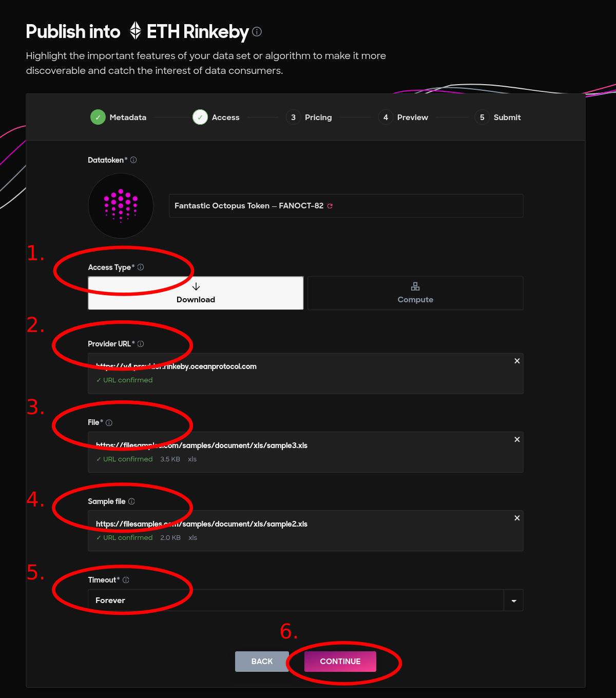Click the Provider URL info icon
The width and height of the screenshot is (616, 698).
point(141,344)
